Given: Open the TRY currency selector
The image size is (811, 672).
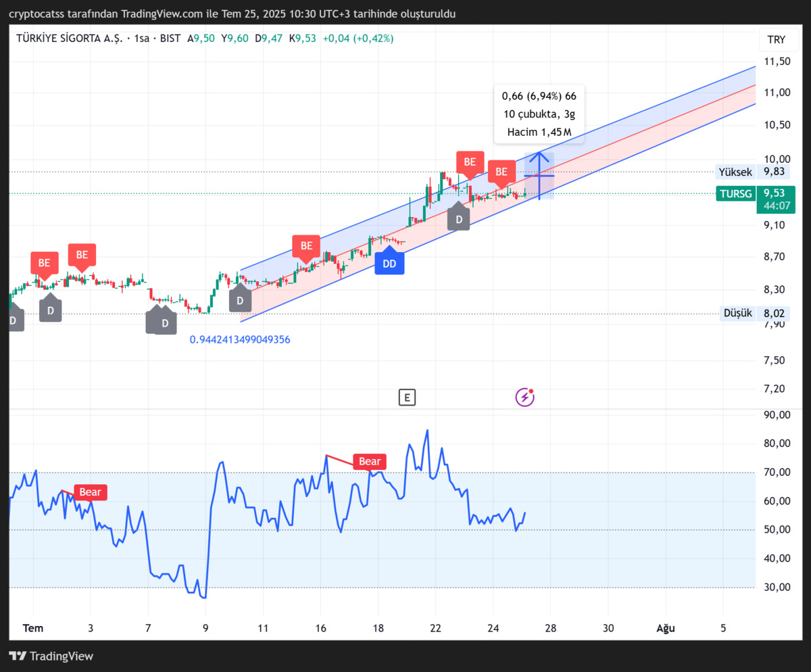Looking at the screenshot, I should click(777, 39).
